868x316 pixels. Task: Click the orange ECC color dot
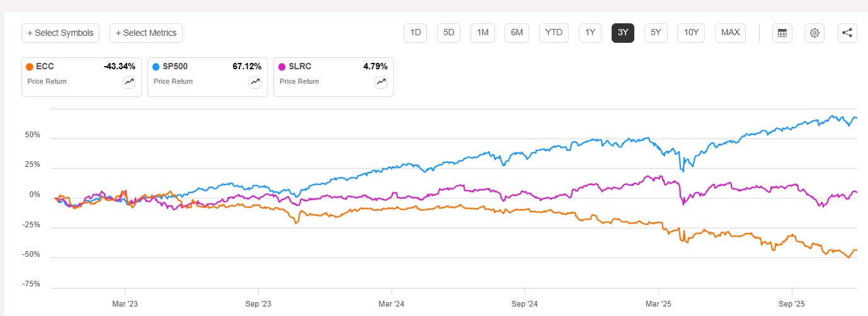30,66
